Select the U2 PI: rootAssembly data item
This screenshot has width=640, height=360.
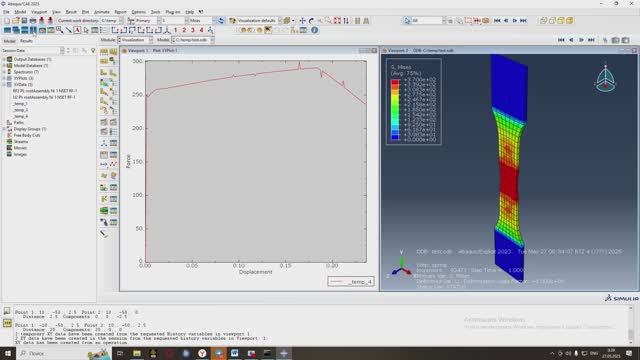(44, 98)
